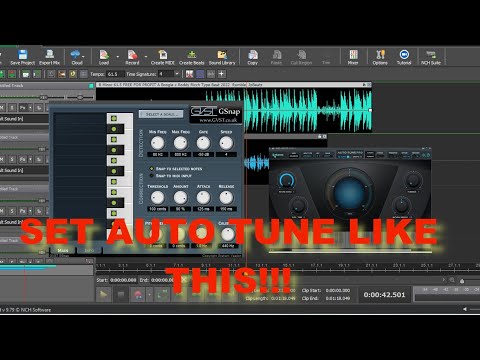Click the Stop transport button
This screenshot has width=480, height=360.
(x=121, y=295)
